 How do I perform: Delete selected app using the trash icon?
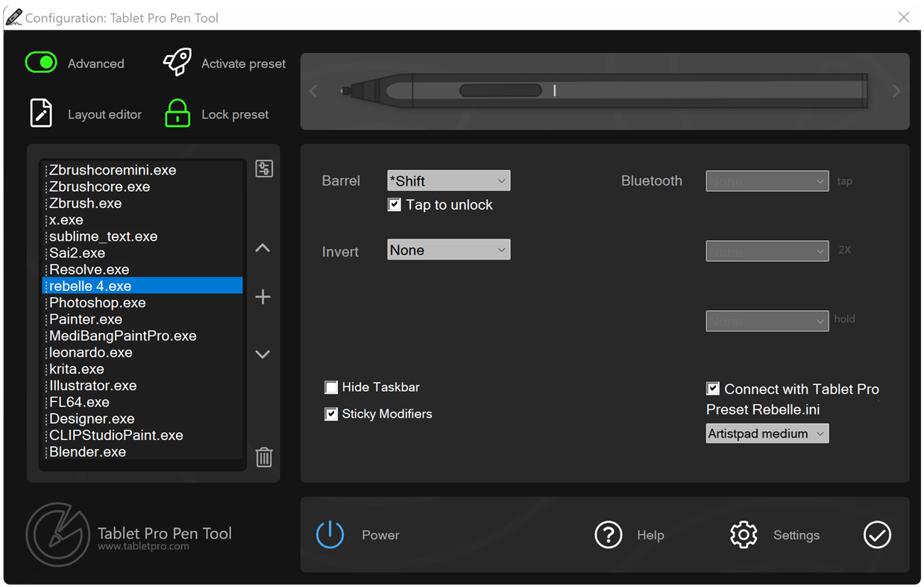click(263, 457)
